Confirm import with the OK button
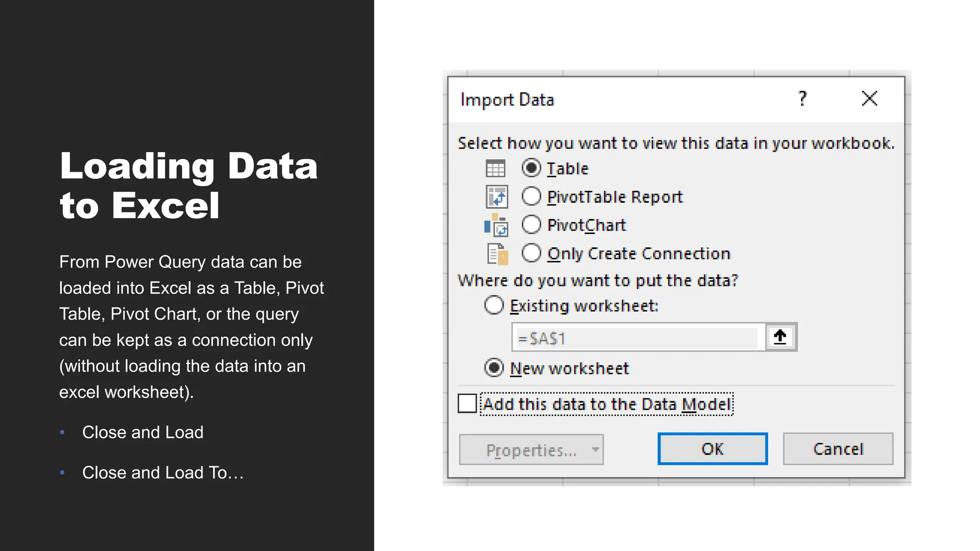 point(713,449)
